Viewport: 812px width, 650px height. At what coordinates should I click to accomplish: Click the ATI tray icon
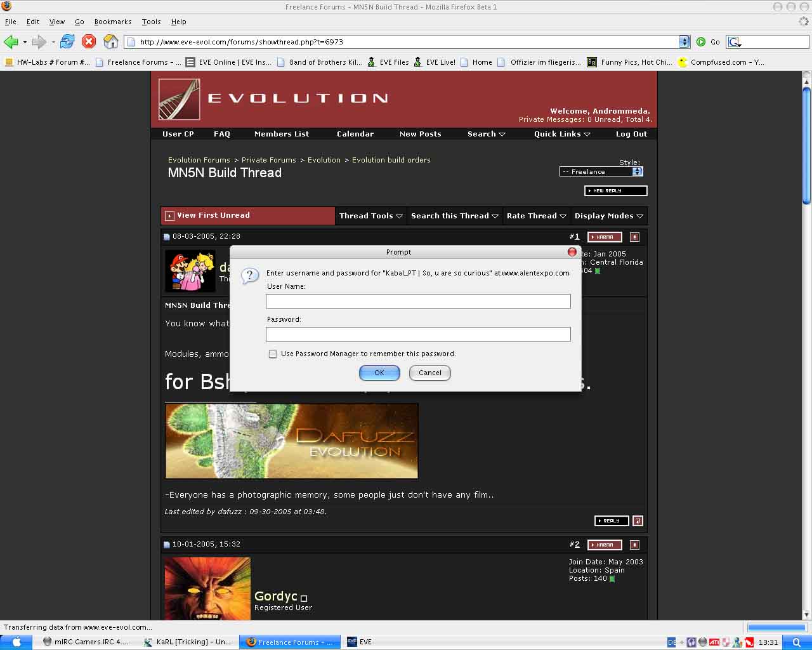714,642
